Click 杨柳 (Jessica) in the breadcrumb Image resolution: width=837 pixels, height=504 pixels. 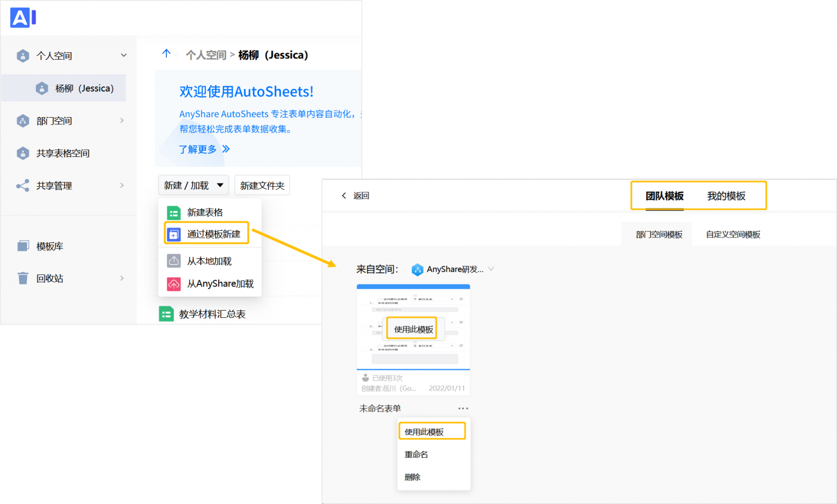[273, 55]
